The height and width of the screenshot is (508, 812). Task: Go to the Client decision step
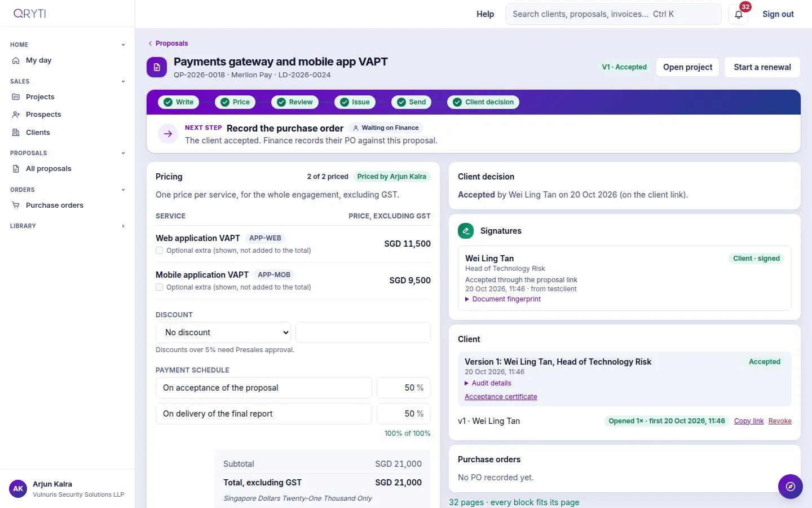[483, 102]
